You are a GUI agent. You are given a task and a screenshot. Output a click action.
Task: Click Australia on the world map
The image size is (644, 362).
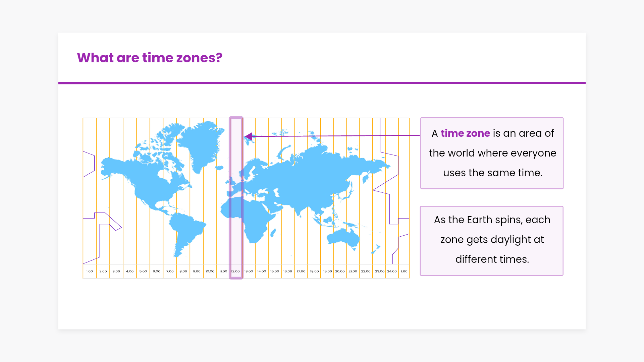(344, 237)
